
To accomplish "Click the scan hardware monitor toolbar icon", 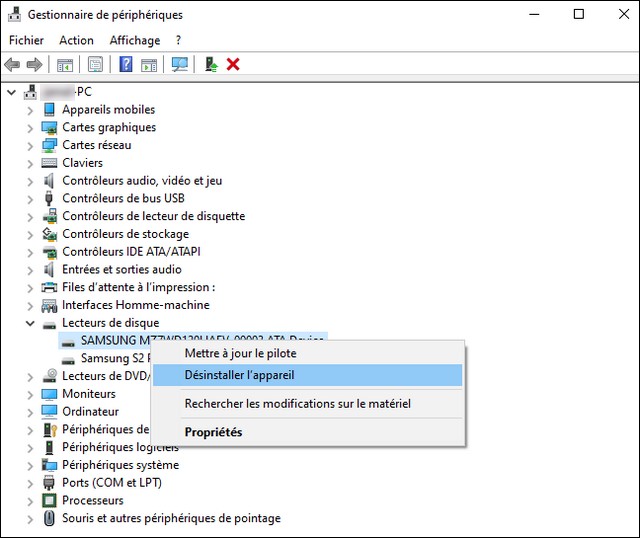I will (180, 65).
